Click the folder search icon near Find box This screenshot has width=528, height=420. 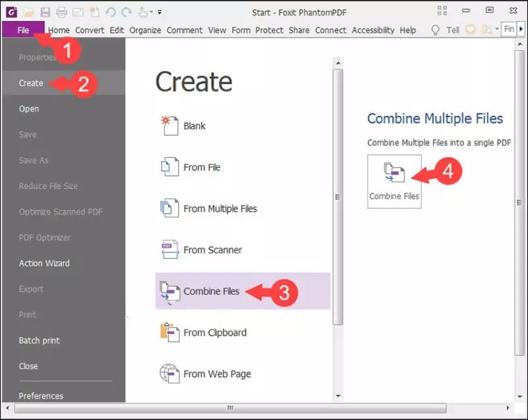point(486,30)
